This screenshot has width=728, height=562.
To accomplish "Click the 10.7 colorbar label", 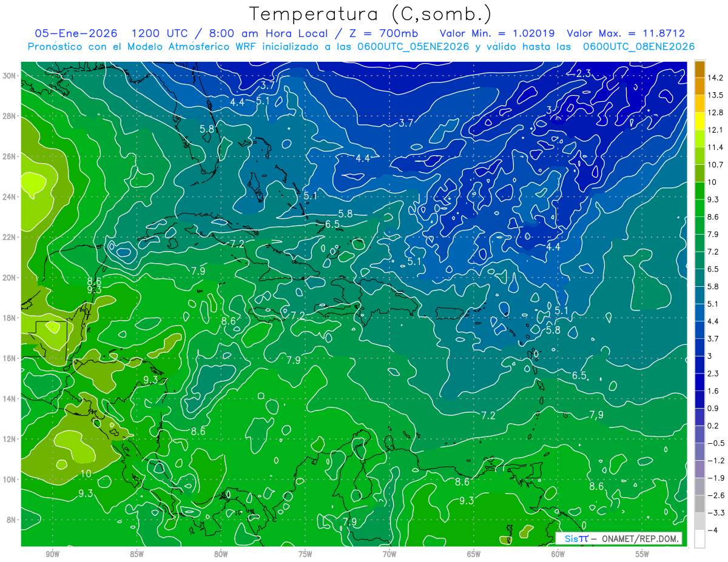I will (715, 165).
